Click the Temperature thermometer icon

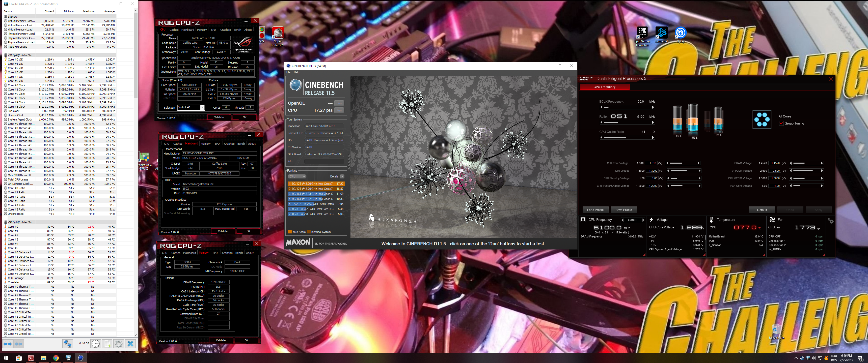(712, 220)
